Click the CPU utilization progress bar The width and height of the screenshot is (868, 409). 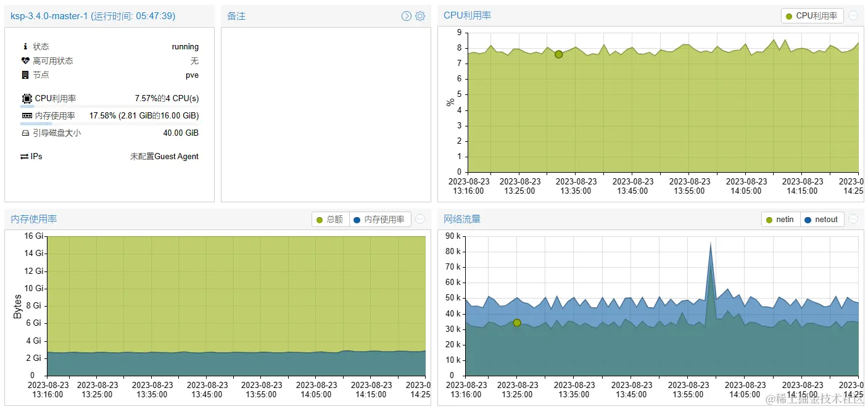tap(110, 106)
